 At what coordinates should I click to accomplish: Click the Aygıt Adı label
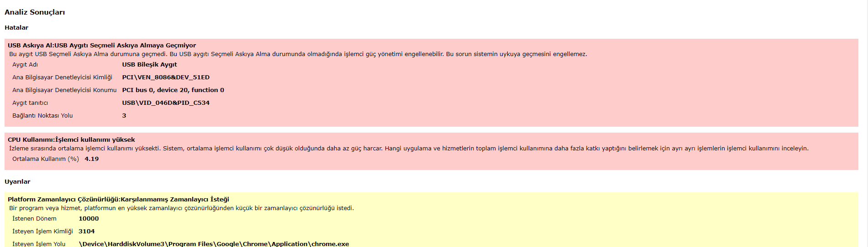[25, 65]
